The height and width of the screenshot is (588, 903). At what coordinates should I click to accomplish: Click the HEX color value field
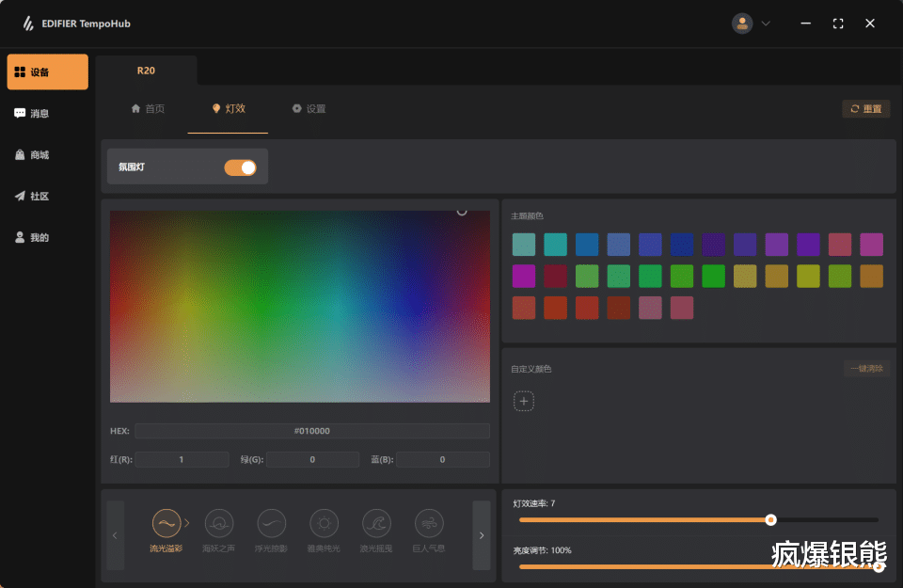(x=311, y=431)
